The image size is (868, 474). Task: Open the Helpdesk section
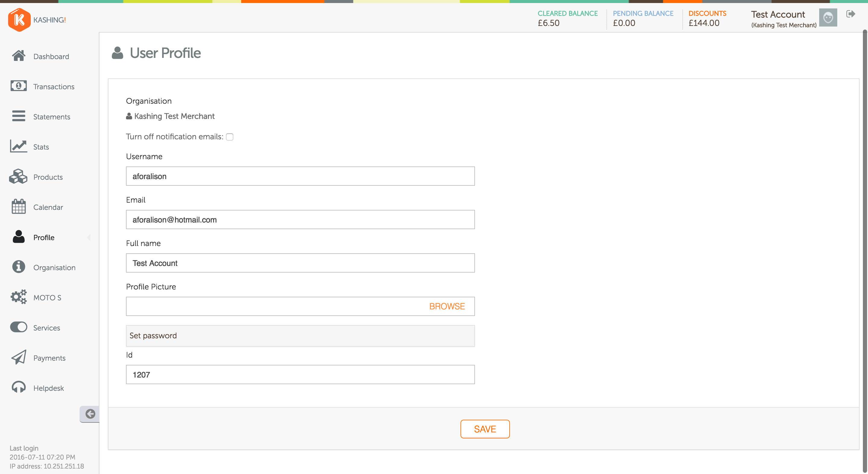point(49,388)
